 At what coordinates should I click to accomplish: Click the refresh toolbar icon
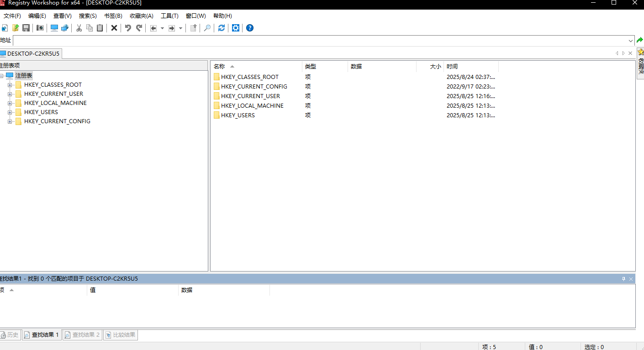tap(222, 28)
